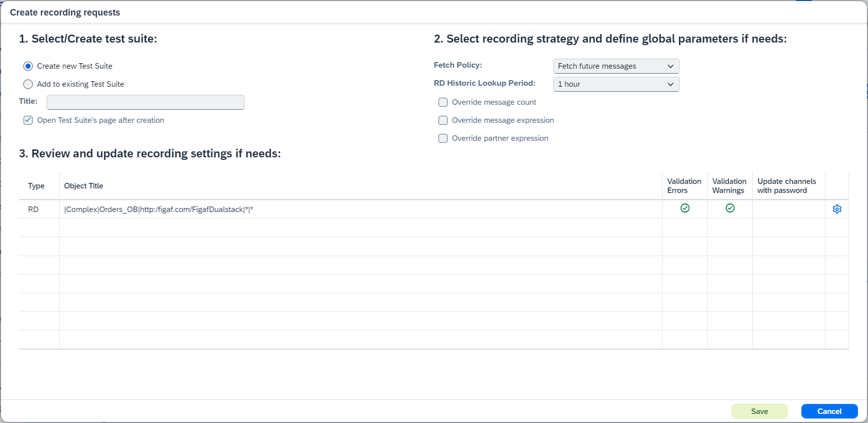Select Add to existing Test Suite radio
Image resolution: width=868 pixels, height=423 pixels.
click(28, 84)
